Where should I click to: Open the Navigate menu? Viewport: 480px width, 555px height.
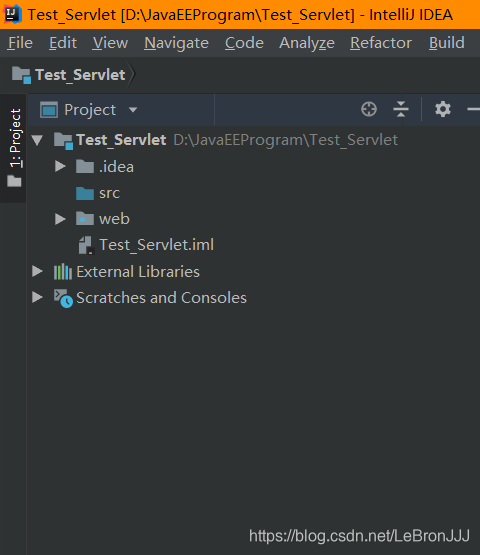tap(176, 43)
